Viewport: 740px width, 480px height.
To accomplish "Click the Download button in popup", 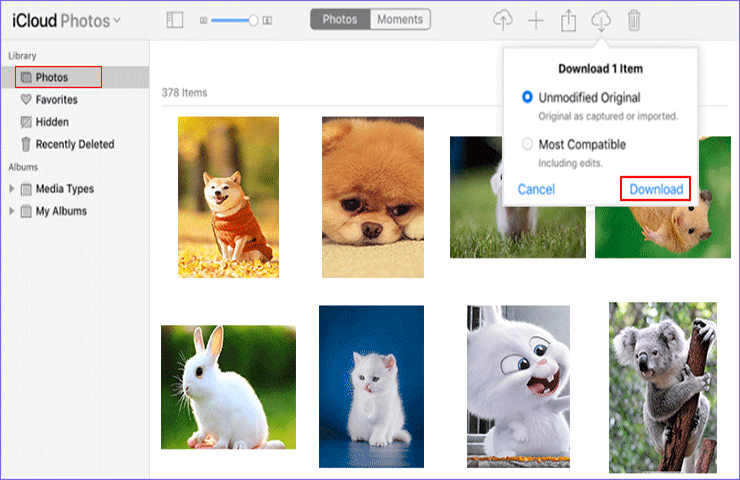I will [x=656, y=189].
